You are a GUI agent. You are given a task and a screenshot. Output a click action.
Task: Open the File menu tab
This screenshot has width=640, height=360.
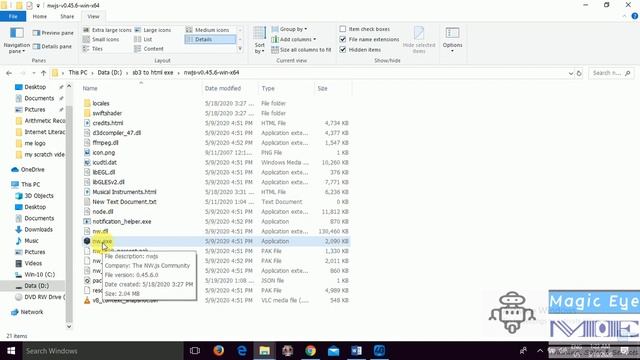13,16
